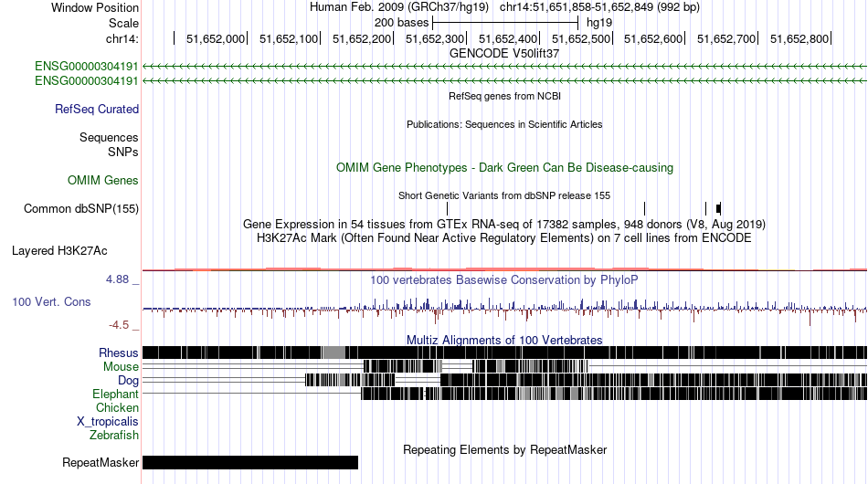868x484 pixels.
Task: Click the dbSNP variant tick below 51,652,600
Action: tap(645, 208)
